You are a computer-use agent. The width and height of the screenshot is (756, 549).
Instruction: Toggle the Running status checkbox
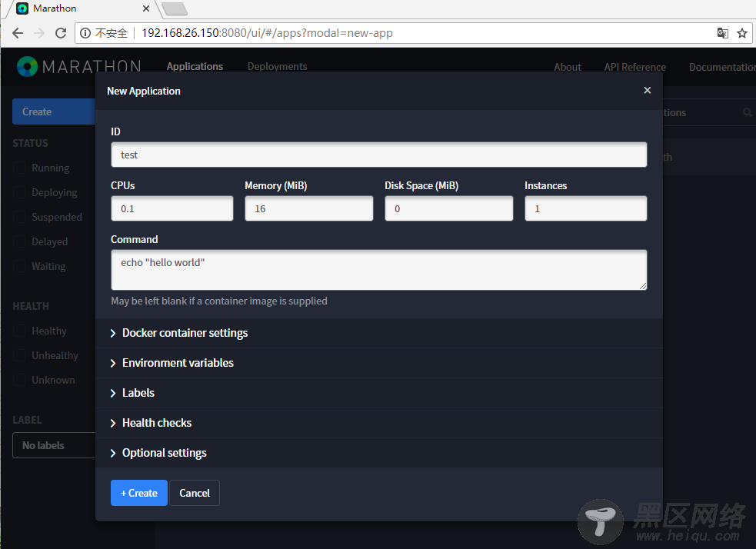point(19,168)
